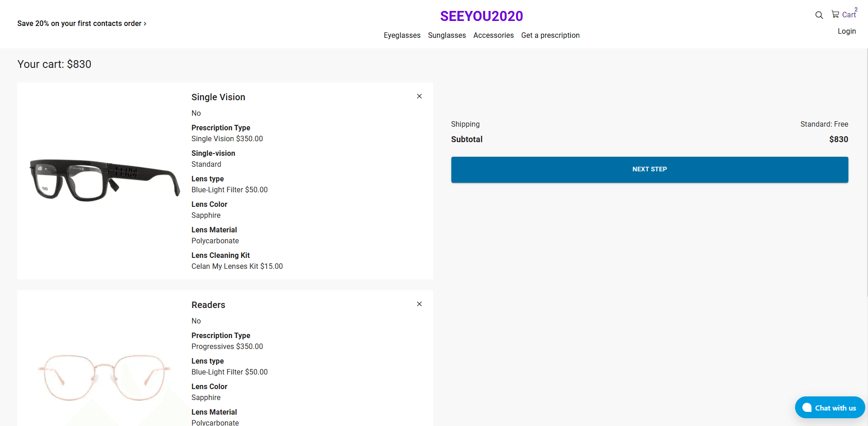View the rose gold glasses image

pos(104,378)
